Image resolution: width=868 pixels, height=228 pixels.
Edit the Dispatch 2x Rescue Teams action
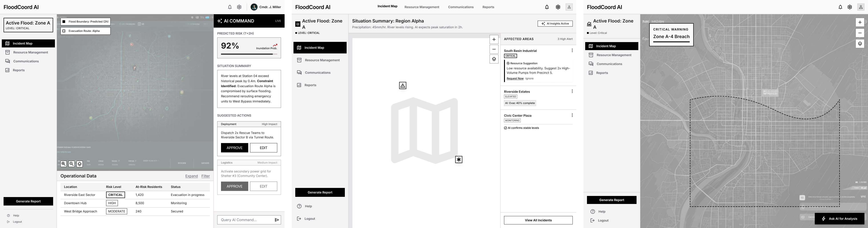pyautogui.click(x=263, y=148)
